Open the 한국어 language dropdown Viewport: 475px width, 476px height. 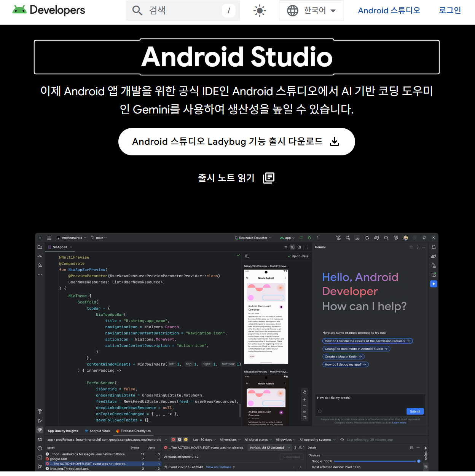tap(311, 11)
